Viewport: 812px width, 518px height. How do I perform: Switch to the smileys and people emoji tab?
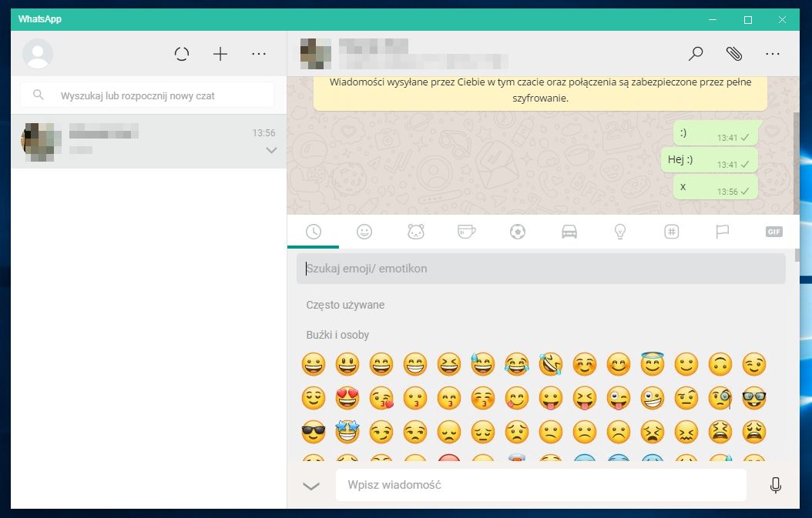[x=364, y=232]
